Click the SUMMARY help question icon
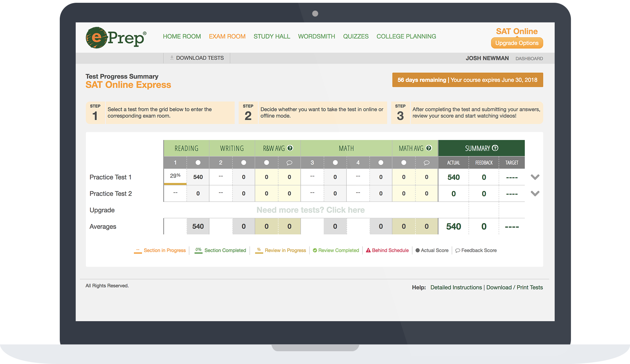This screenshot has width=630, height=364. 495,148
